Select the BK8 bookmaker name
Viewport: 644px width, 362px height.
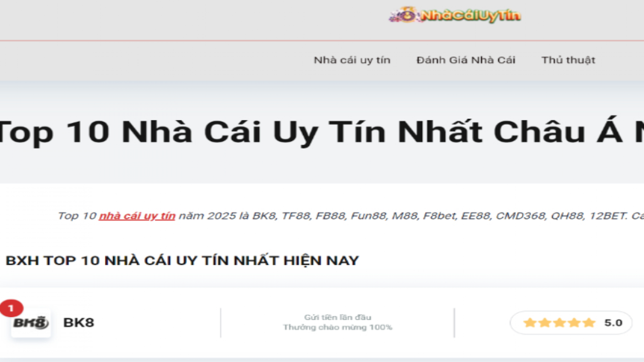pyautogui.click(x=79, y=322)
